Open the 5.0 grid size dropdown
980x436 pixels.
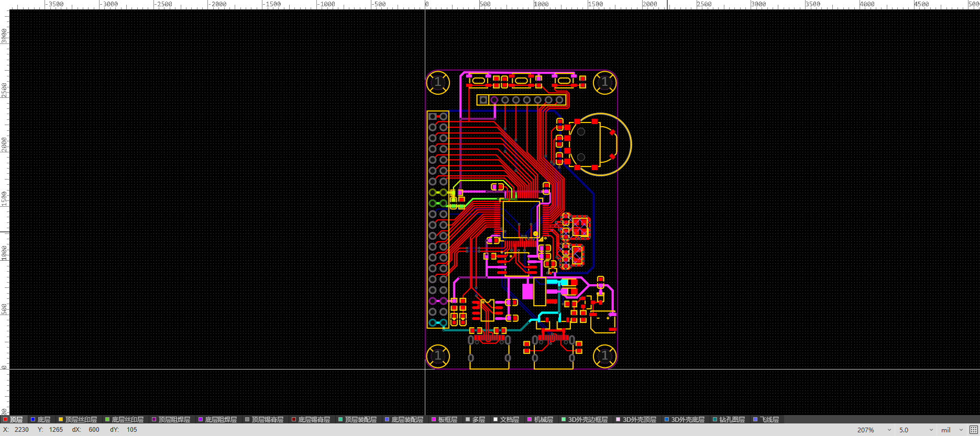pos(916,430)
